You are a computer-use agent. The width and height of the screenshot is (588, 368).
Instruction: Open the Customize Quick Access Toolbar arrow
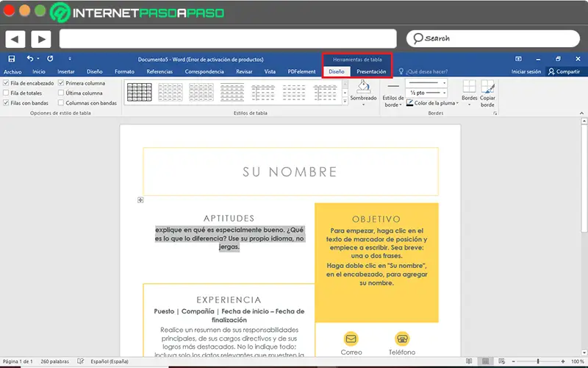click(70, 59)
